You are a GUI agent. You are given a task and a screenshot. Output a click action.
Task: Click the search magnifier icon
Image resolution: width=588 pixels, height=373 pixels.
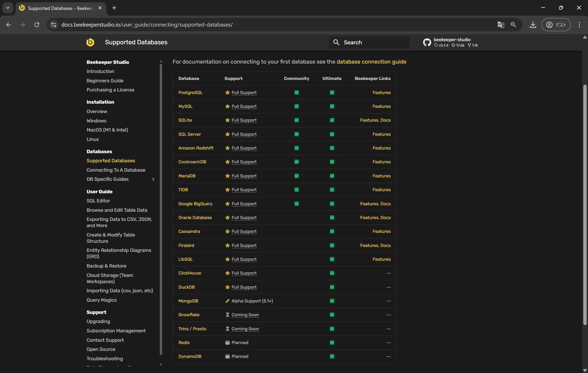[336, 42]
